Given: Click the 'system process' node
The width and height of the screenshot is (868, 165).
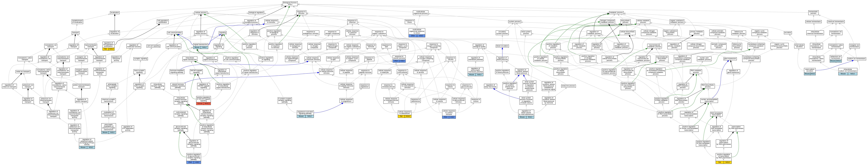Looking at the screenshot, I should coord(515,22).
